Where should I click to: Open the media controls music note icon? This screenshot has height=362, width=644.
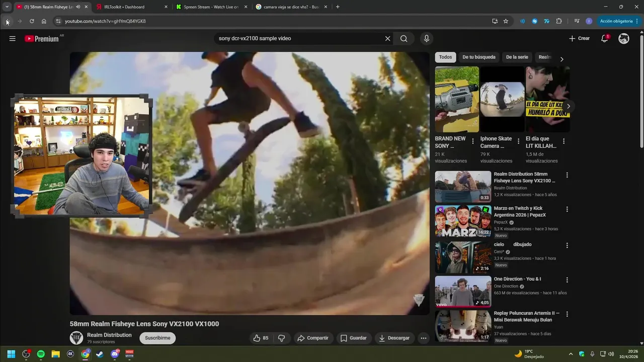pyautogui.click(x=577, y=21)
